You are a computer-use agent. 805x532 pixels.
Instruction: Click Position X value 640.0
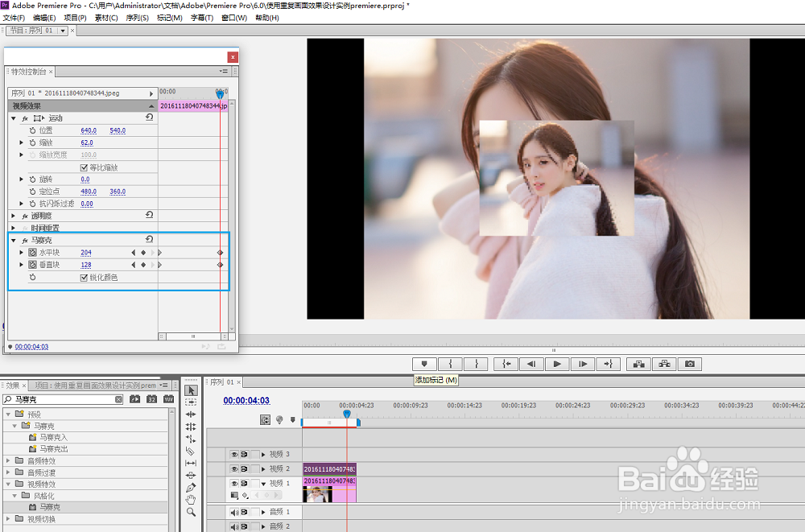coord(89,130)
